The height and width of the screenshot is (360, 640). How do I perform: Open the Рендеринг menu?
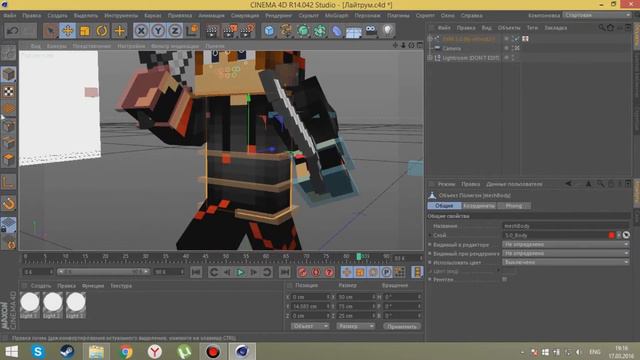click(279, 16)
